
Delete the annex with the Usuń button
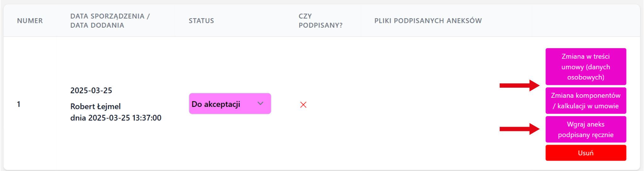(586, 153)
